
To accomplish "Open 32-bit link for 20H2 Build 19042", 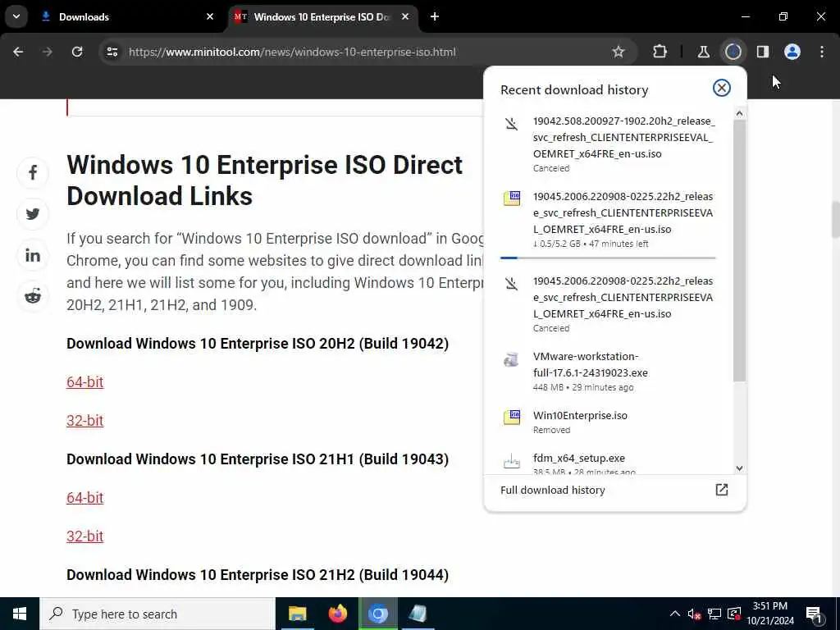I will point(84,421).
